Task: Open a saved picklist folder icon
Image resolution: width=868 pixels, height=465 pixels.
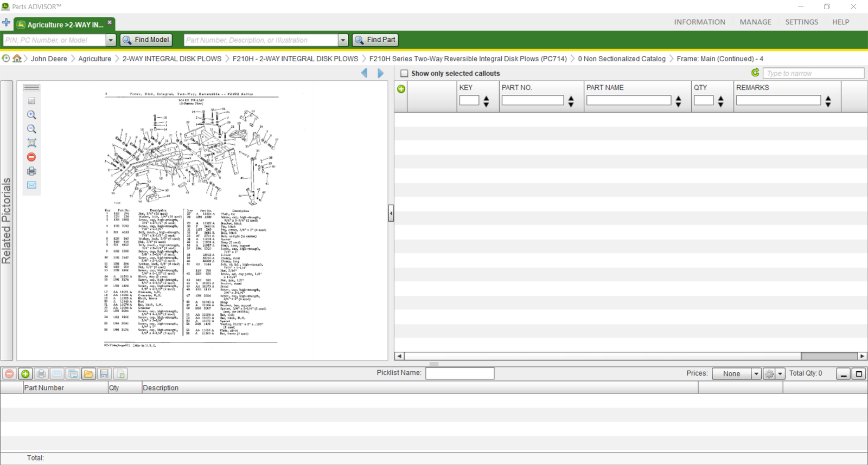Action: (x=88, y=374)
